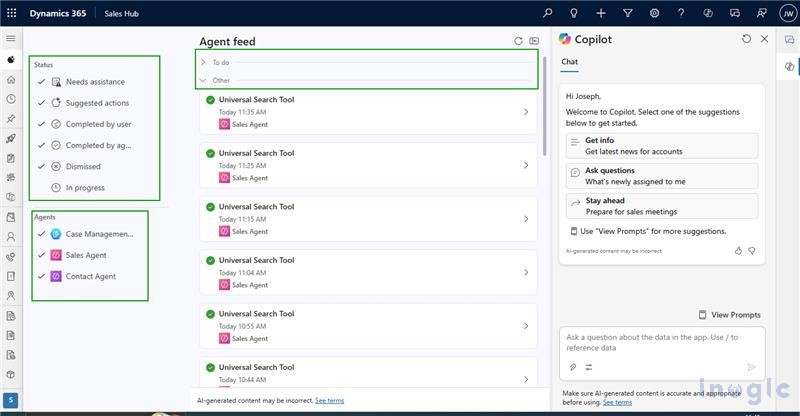
Task: Click the help question mark icon
Action: coord(681,13)
